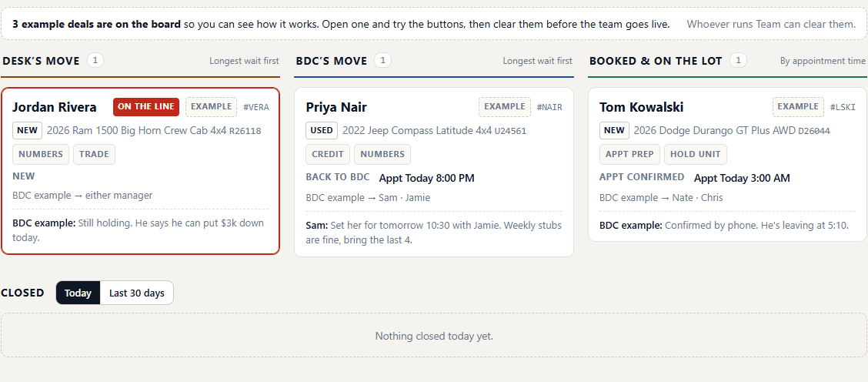Click the TRADE tag on Jordan Rivera's card
Viewport: 868px width, 382px height.
point(94,155)
